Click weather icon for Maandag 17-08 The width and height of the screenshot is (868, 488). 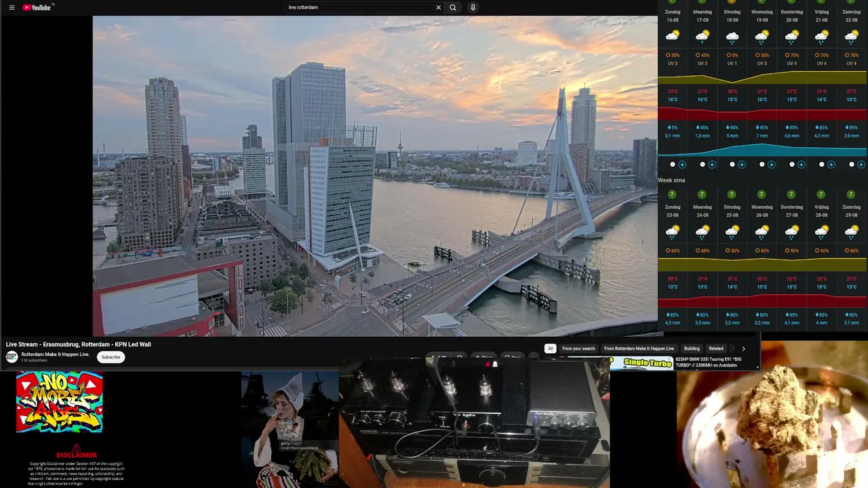tap(703, 35)
